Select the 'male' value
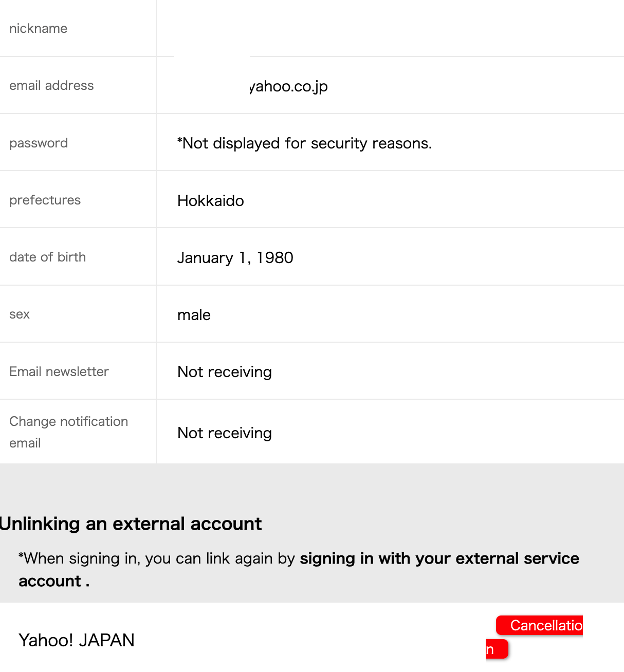 (194, 315)
